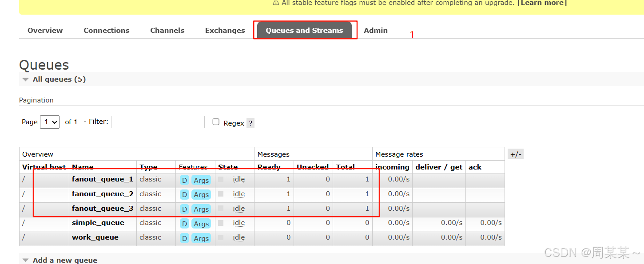The height and width of the screenshot is (264, 644).
Task: Open the fanout_queue_3 queue
Action: point(103,209)
